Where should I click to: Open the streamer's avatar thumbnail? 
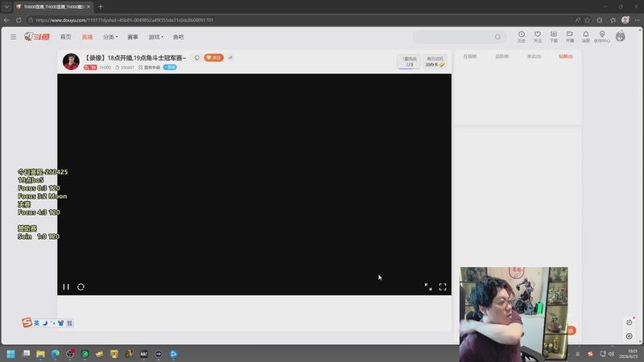(x=71, y=62)
